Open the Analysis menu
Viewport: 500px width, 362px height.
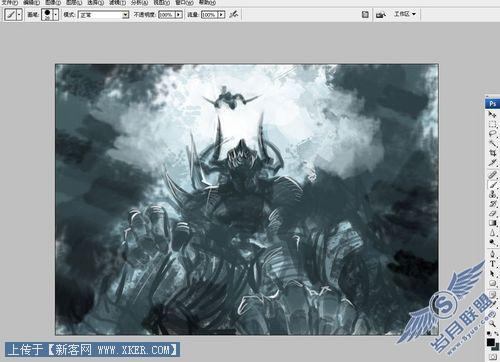(x=139, y=2)
